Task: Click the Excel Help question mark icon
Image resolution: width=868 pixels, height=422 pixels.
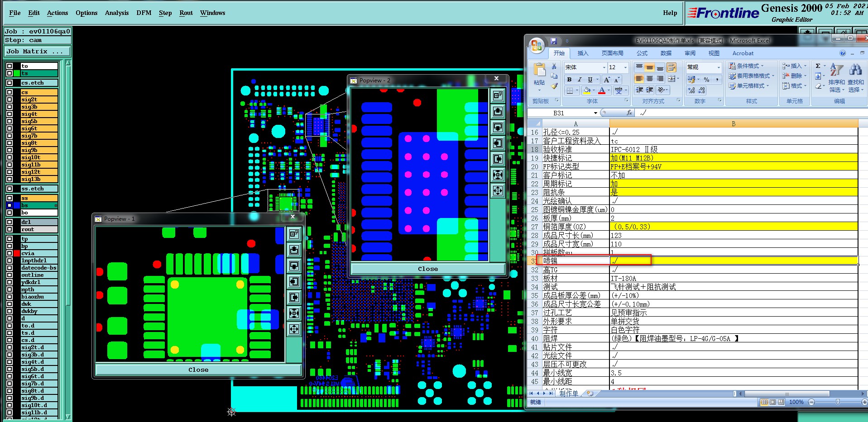Action: click(843, 53)
